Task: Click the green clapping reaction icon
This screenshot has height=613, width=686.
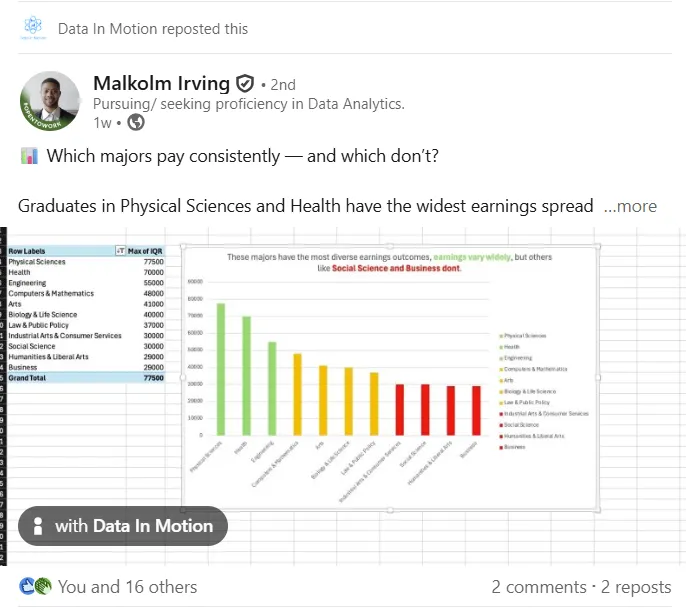Action: click(x=43, y=586)
